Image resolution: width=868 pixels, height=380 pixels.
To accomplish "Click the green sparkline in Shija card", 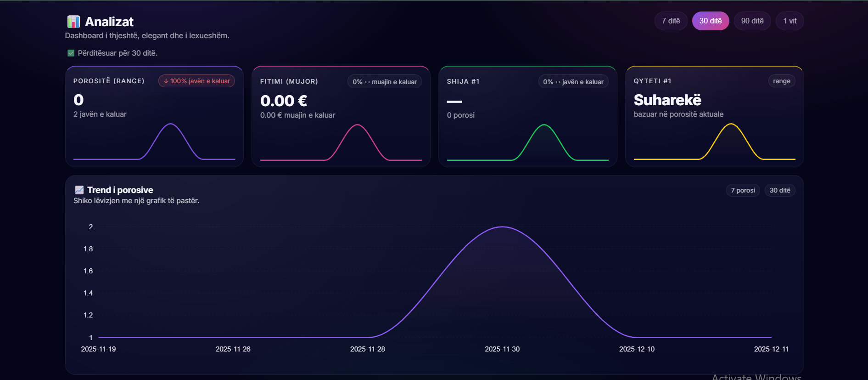I will coord(544,125).
